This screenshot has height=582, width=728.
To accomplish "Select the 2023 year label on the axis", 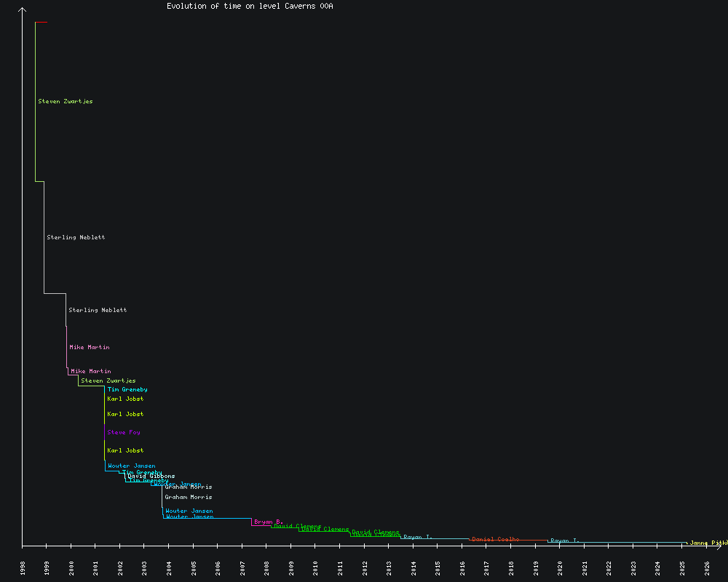I will coord(633,568).
